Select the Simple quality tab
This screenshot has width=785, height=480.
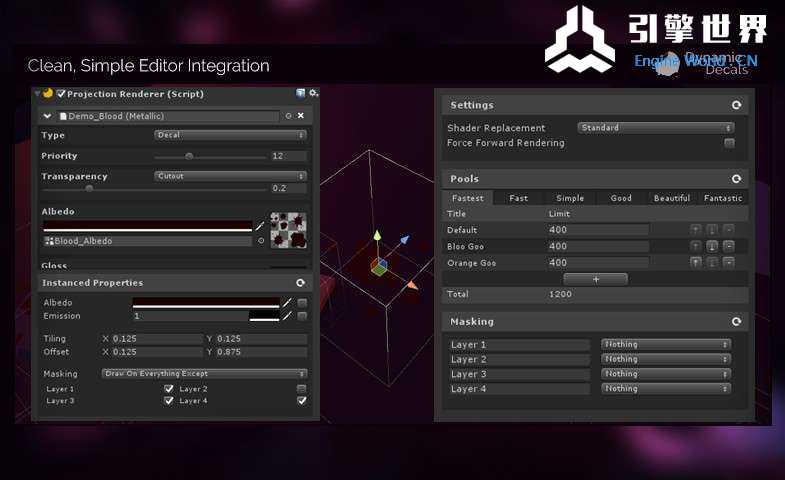click(x=570, y=198)
